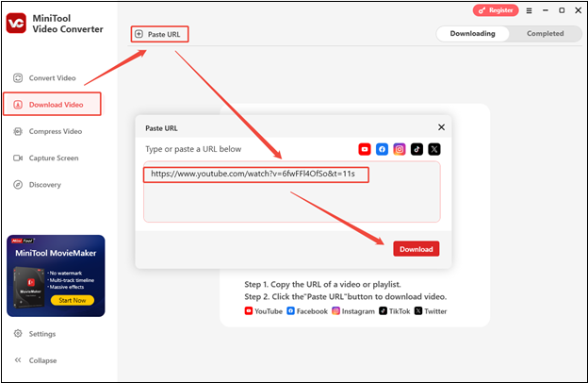Screen dimensions: 588x383
Task: Click the YouTube icon in the dialog
Action: pyautogui.click(x=365, y=149)
